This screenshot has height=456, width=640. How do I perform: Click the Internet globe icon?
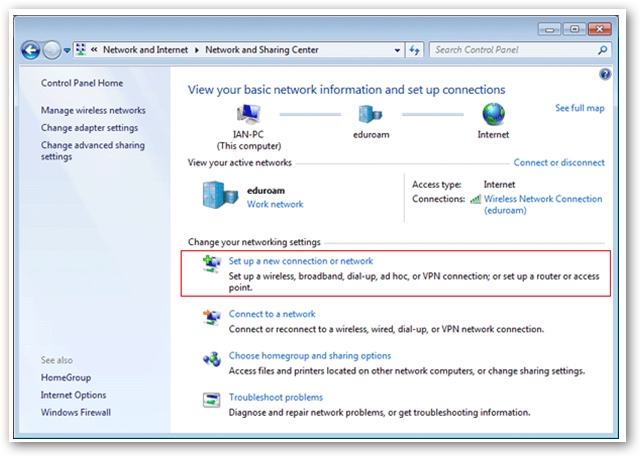[493, 114]
